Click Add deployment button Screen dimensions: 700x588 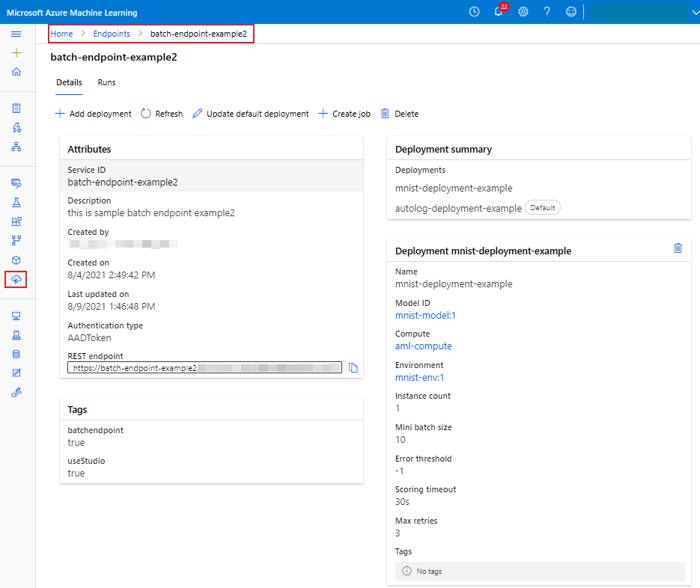click(x=94, y=114)
